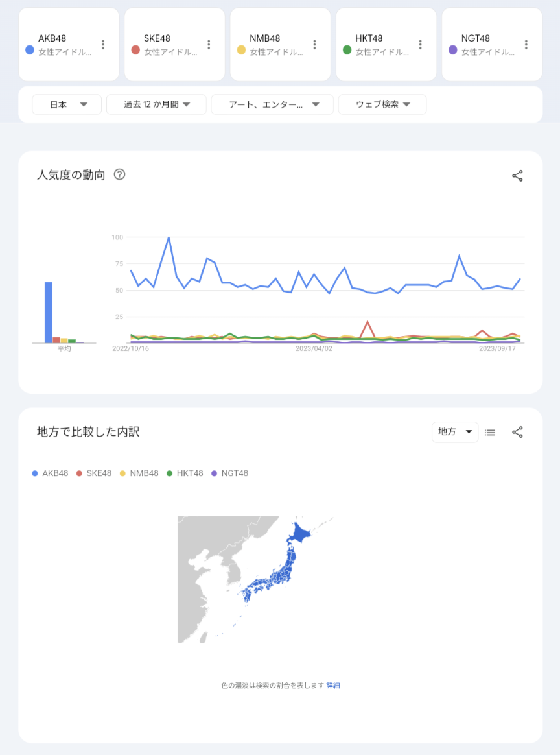Click the 詳細 link below the map

333,686
